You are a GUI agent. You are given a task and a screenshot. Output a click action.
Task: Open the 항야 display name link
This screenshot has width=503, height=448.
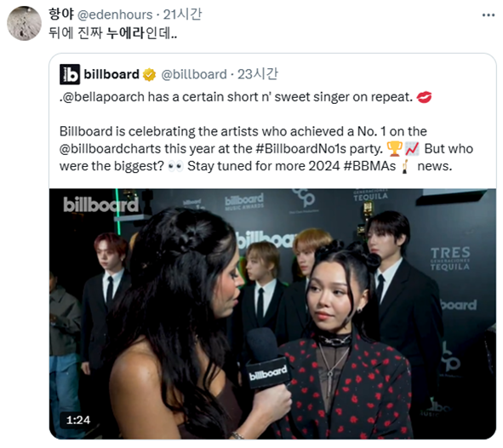tap(61, 14)
